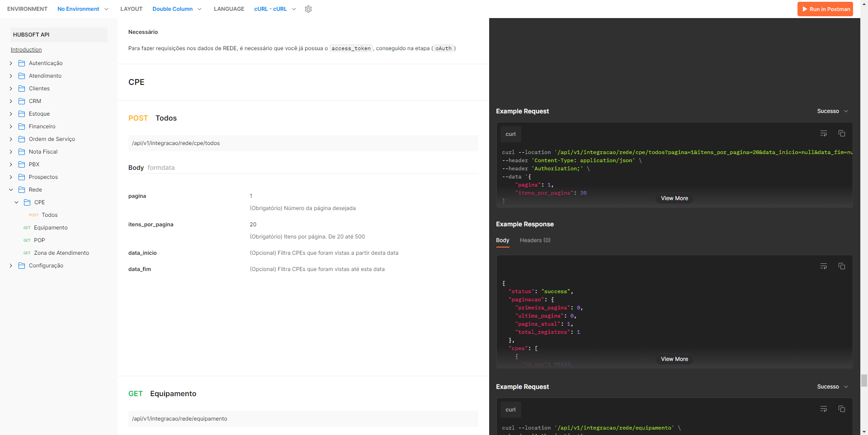
Task: Select the GET Equipamento request in sidebar
Action: click(46, 228)
